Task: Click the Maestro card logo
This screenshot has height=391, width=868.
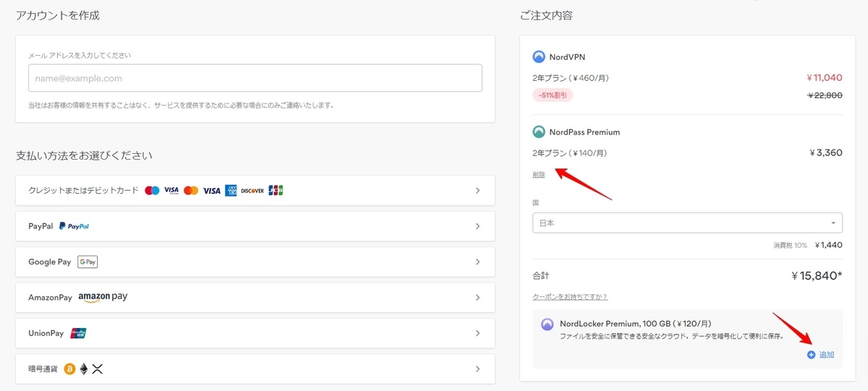Action: tap(152, 191)
